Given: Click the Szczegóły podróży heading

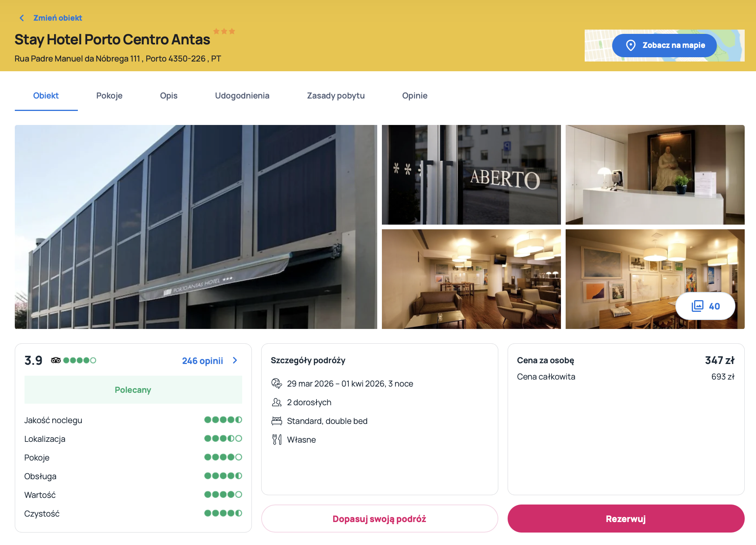Looking at the screenshot, I should pyautogui.click(x=308, y=360).
